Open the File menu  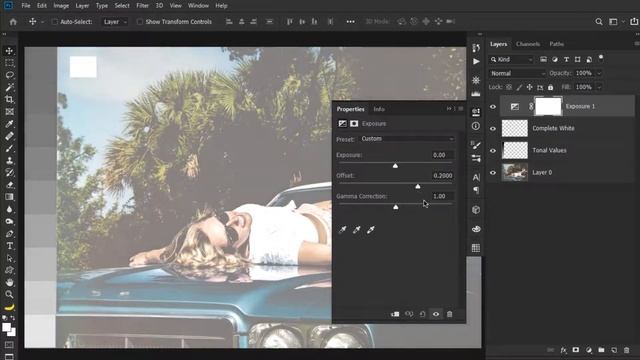(26, 6)
